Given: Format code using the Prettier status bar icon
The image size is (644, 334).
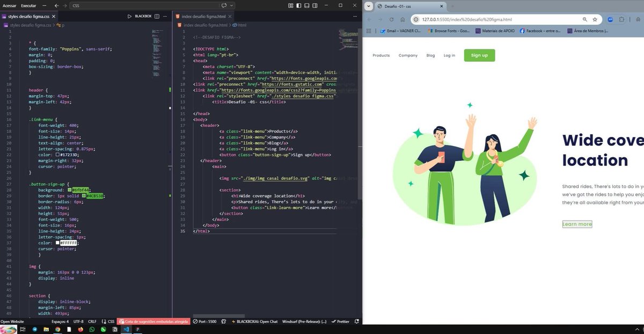Looking at the screenshot, I should click(x=340, y=321).
